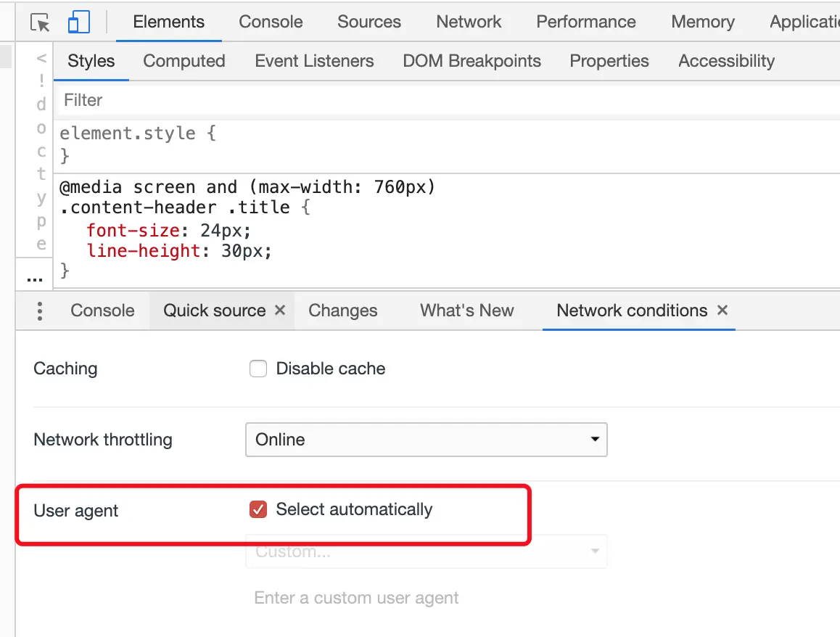Open the drawer three-dot menu
840x637 pixels.
40,311
